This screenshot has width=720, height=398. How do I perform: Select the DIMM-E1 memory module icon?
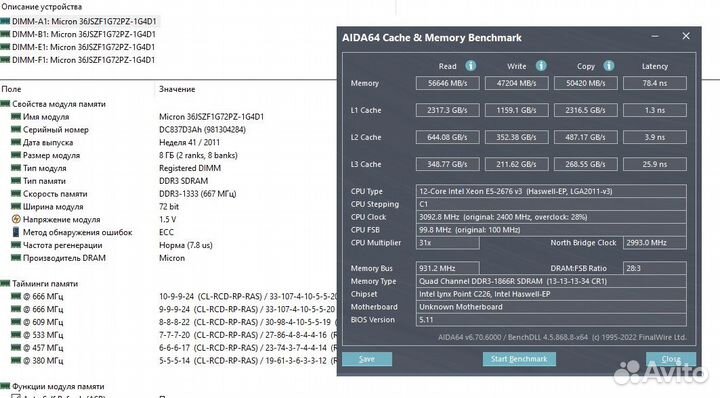coord(6,47)
